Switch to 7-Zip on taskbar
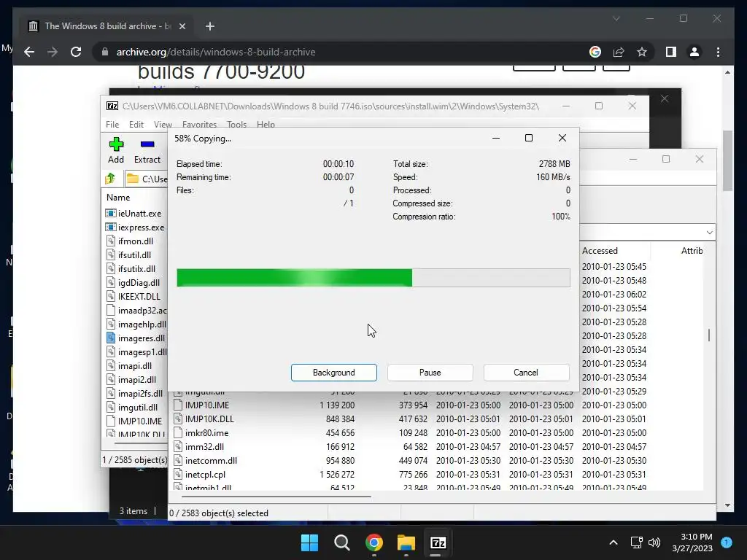This screenshot has width=747, height=560. pos(438,542)
